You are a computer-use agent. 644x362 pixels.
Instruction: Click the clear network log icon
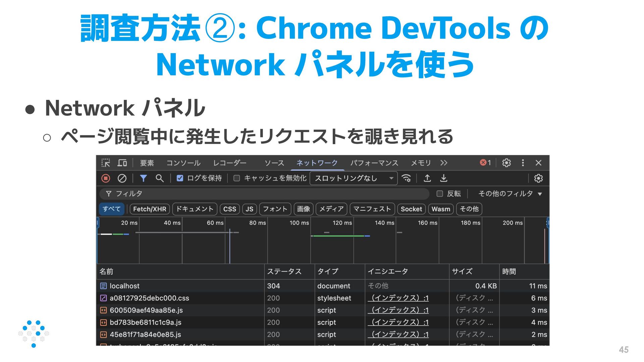(x=122, y=178)
